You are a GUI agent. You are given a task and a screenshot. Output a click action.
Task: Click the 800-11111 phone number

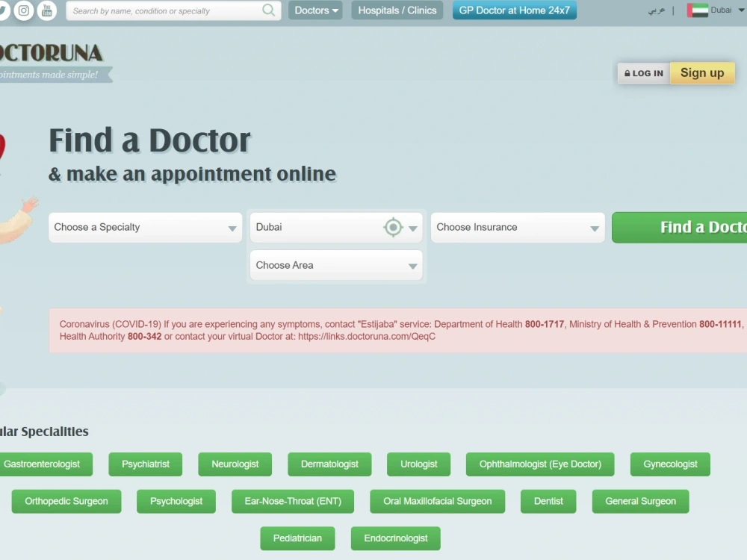tap(720, 324)
